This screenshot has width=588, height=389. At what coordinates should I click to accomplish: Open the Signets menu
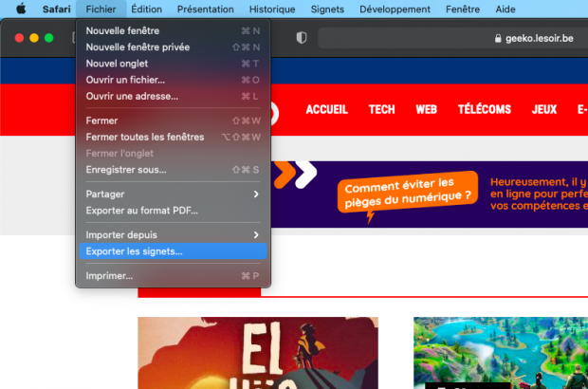327,9
